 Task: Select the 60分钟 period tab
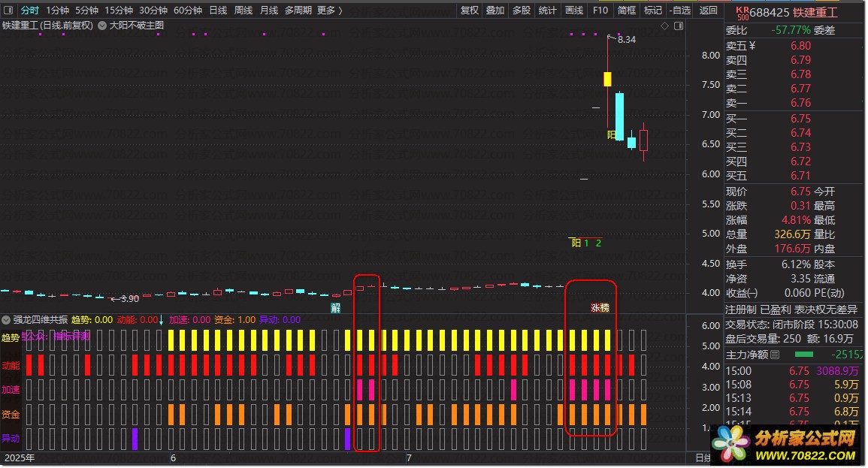click(188, 10)
